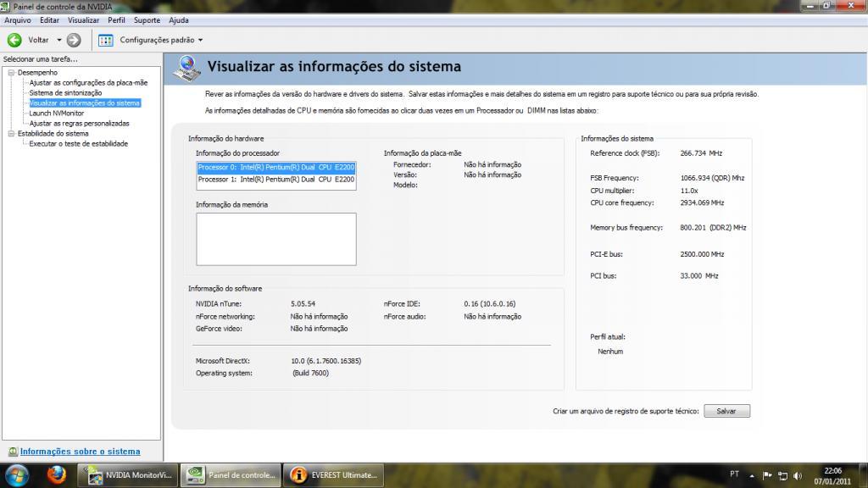Open the Voltar history dropdown arrow
Viewport: 868px width, 488px height.
point(59,40)
